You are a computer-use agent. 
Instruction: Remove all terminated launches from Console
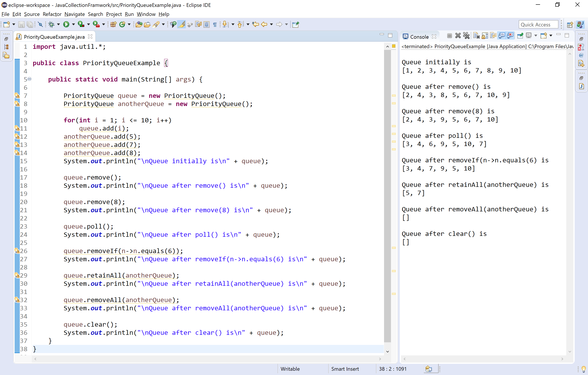(x=467, y=36)
